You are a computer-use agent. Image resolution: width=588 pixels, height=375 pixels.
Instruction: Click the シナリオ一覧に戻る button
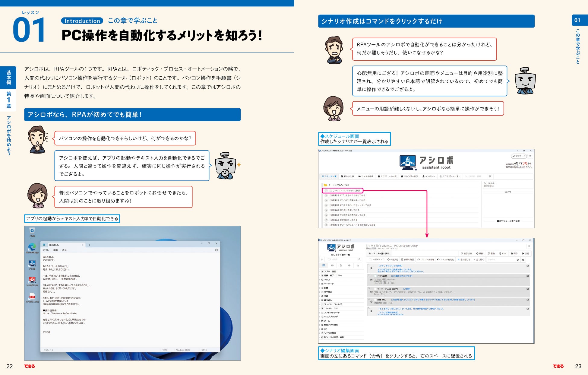tap(379, 253)
